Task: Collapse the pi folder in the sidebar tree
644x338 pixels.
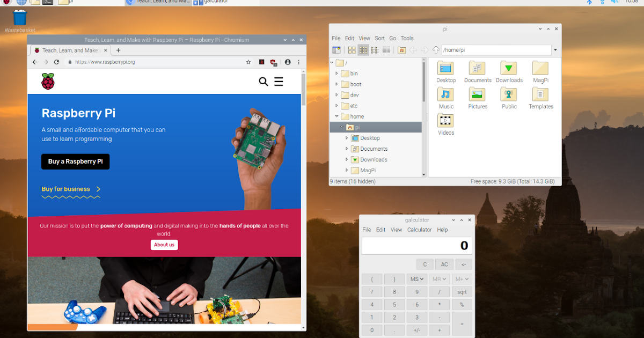Action: [341, 127]
